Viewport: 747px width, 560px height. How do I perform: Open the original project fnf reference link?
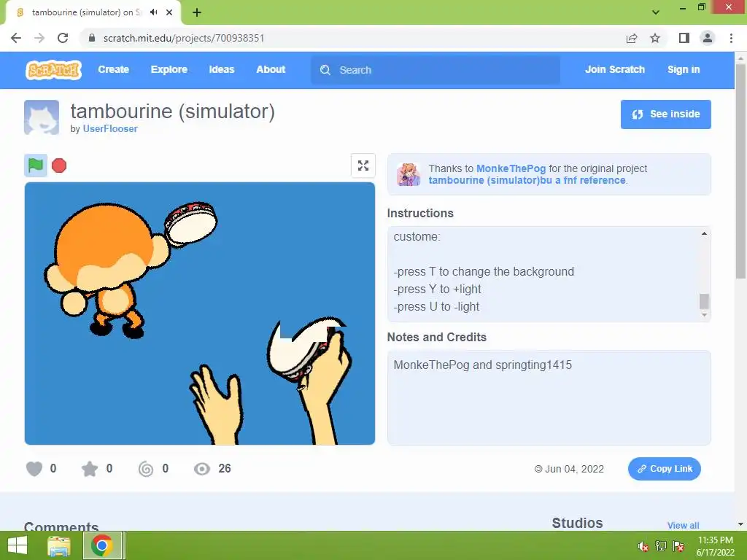(x=527, y=181)
